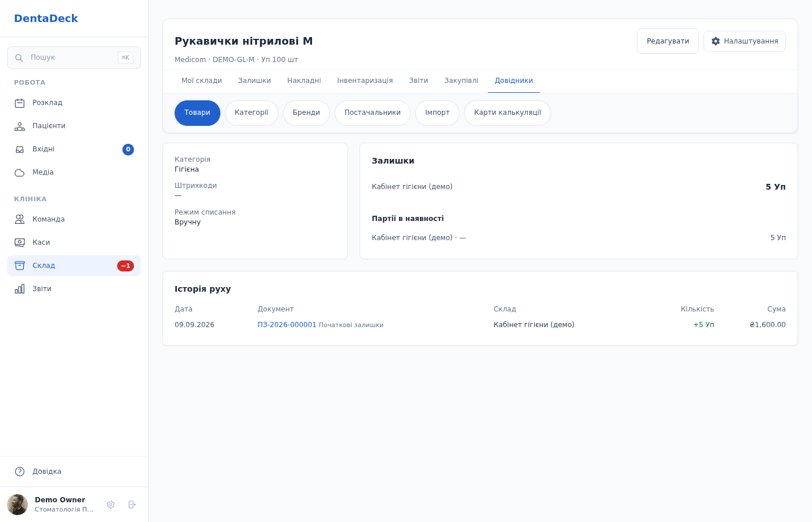Viewport: 812px width, 522px height.
Task: Switch to the Залишки tab
Action: [x=255, y=81]
